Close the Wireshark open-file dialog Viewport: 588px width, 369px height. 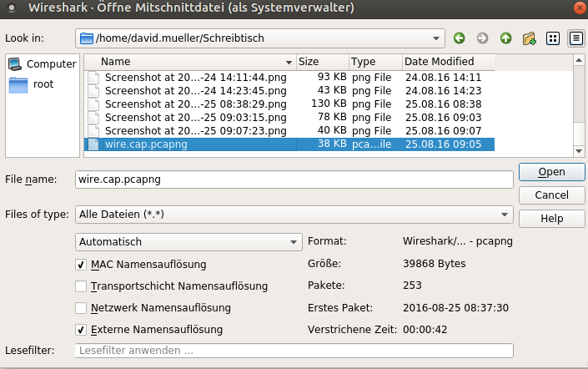coord(580,8)
